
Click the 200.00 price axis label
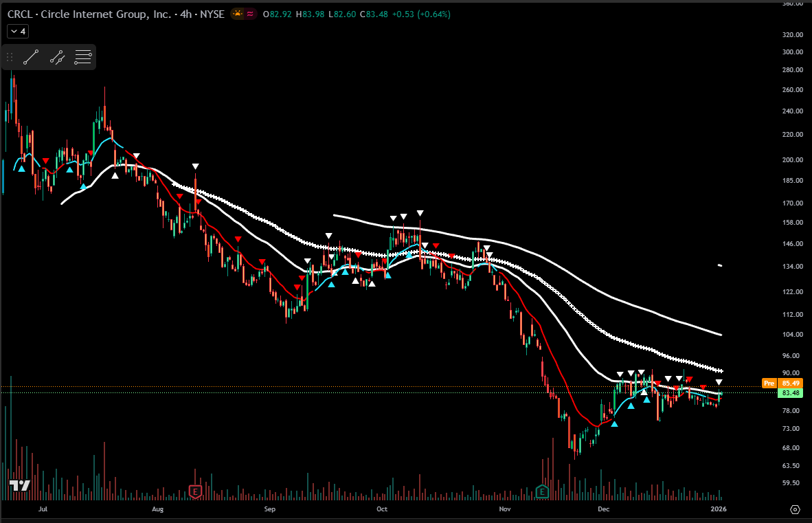point(792,159)
